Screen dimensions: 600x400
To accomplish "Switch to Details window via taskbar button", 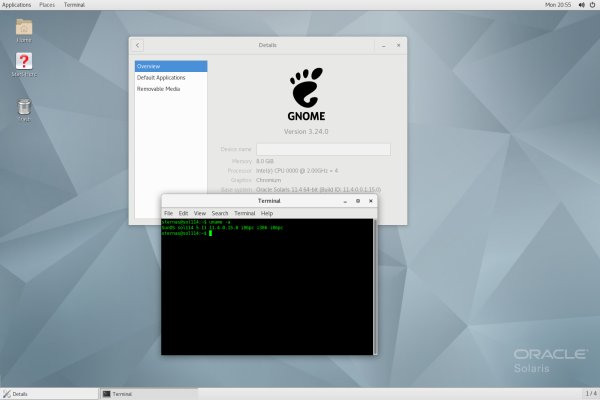I will pos(50,393).
